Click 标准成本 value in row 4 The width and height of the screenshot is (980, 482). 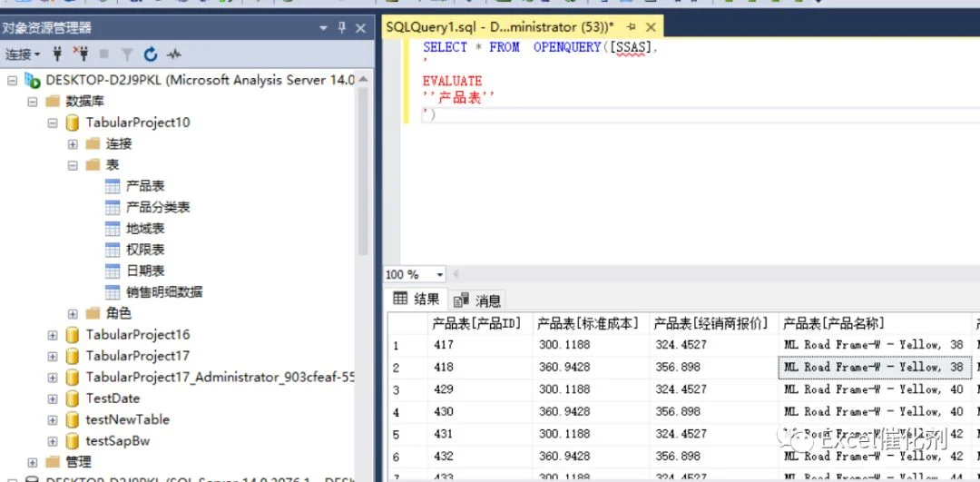coord(592,412)
